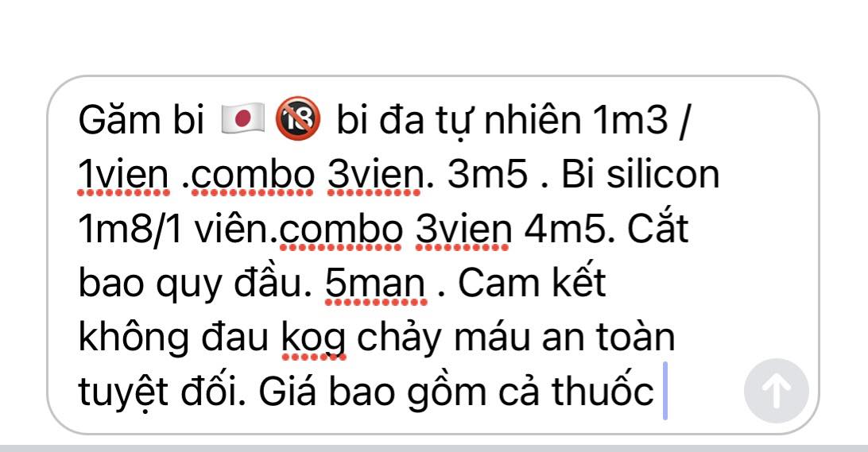Click the underlined word "kog"
The width and height of the screenshot is (868, 452).
314,338
